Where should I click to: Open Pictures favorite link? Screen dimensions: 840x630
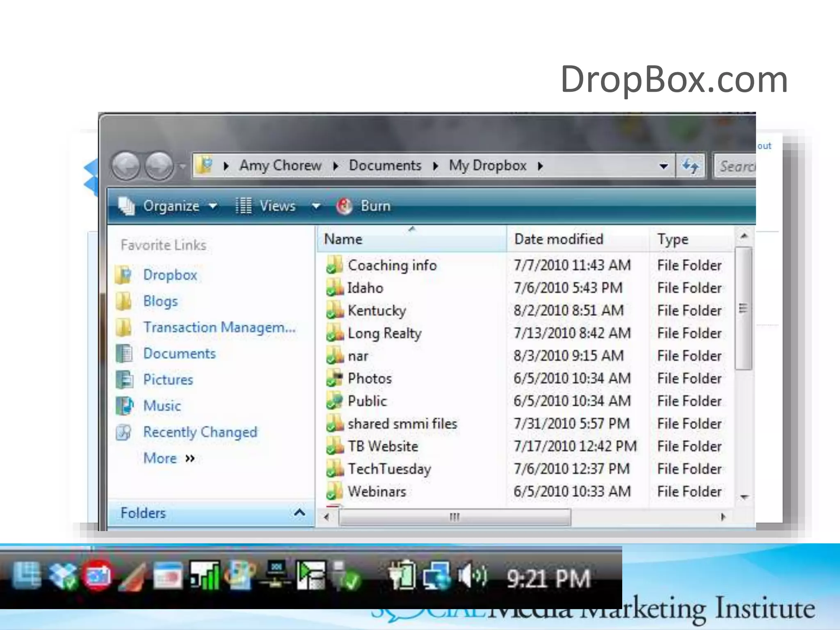[168, 380]
